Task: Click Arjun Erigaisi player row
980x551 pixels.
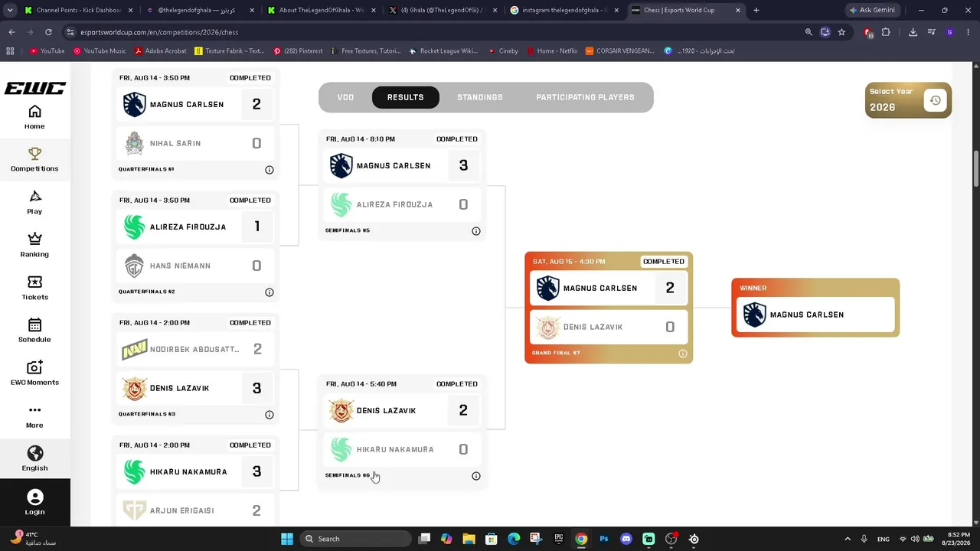Action: [194, 510]
